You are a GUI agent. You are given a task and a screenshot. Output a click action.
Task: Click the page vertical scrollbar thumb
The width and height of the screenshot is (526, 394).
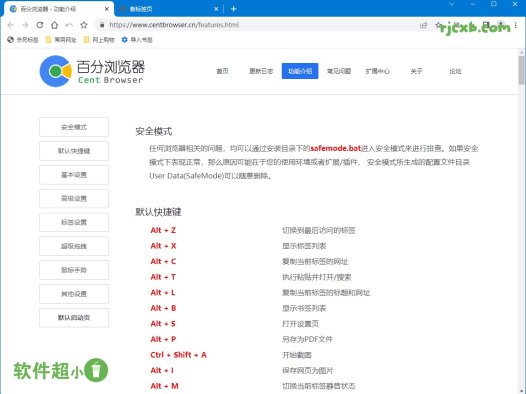[521, 70]
